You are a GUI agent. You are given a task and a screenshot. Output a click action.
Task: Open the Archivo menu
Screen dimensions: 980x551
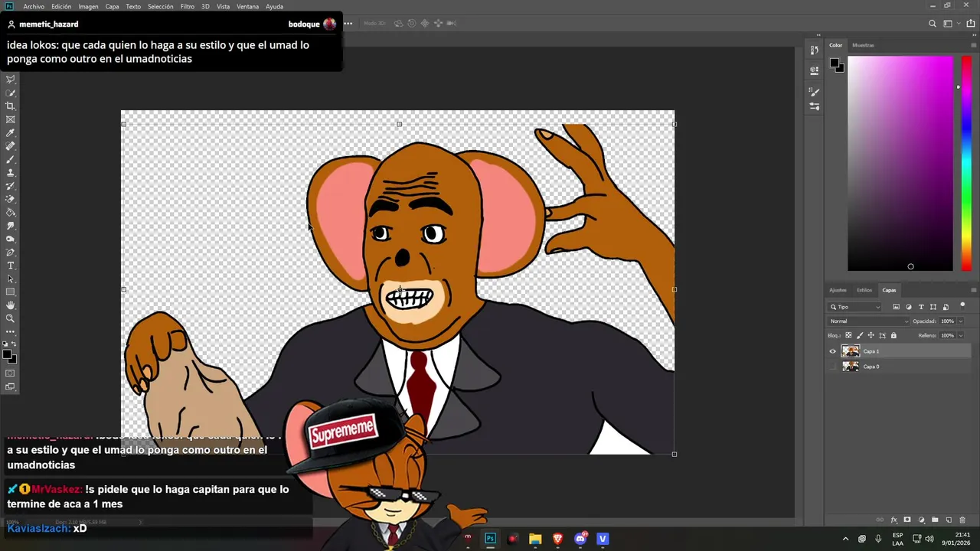tap(34, 6)
